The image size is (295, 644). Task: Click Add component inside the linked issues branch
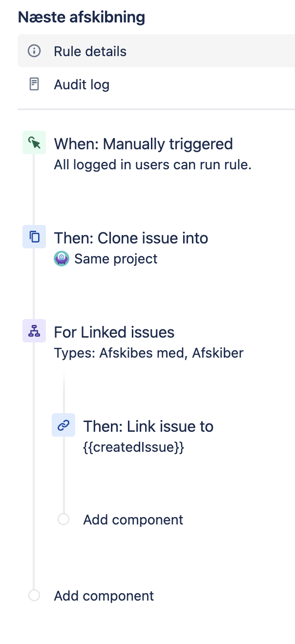[x=133, y=520]
